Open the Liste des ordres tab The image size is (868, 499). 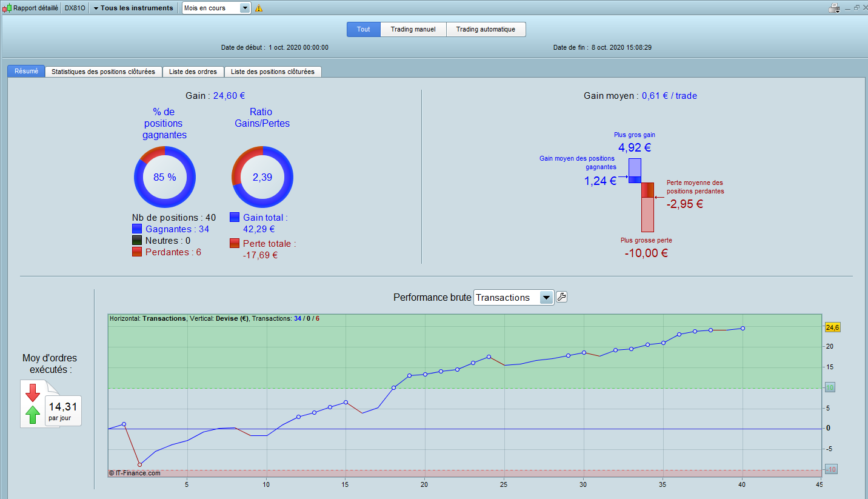point(193,72)
